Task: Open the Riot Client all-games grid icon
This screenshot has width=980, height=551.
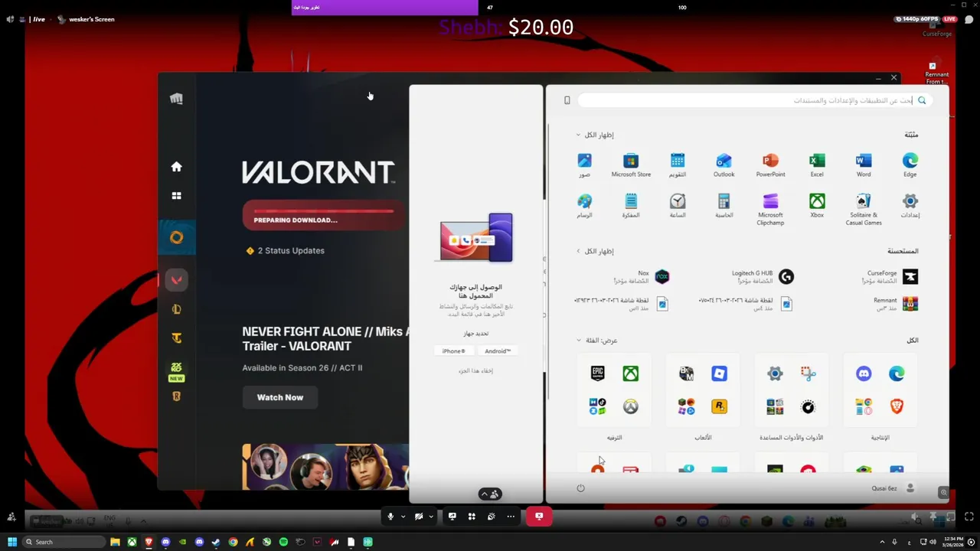Action: coord(176,196)
